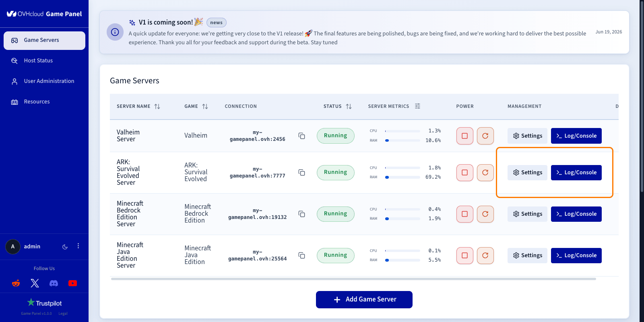
Task: Select the 'my-gamepanel.ovh:19132' address
Action: pyautogui.click(x=258, y=214)
